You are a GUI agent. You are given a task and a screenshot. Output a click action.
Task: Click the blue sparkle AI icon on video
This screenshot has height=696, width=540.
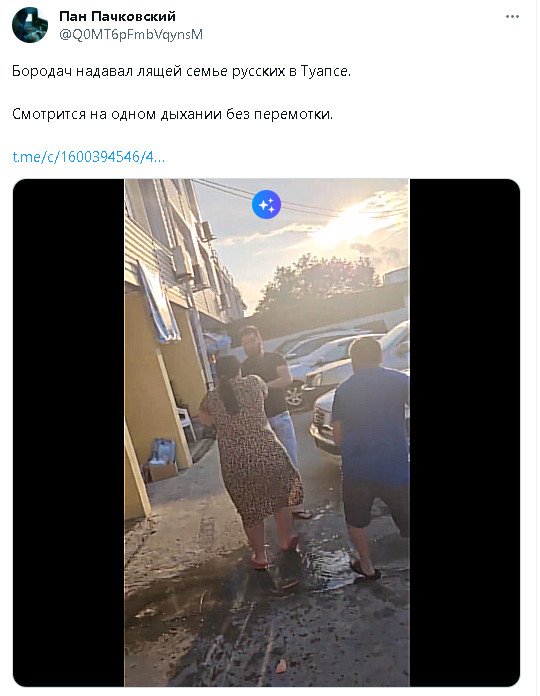[x=266, y=205]
